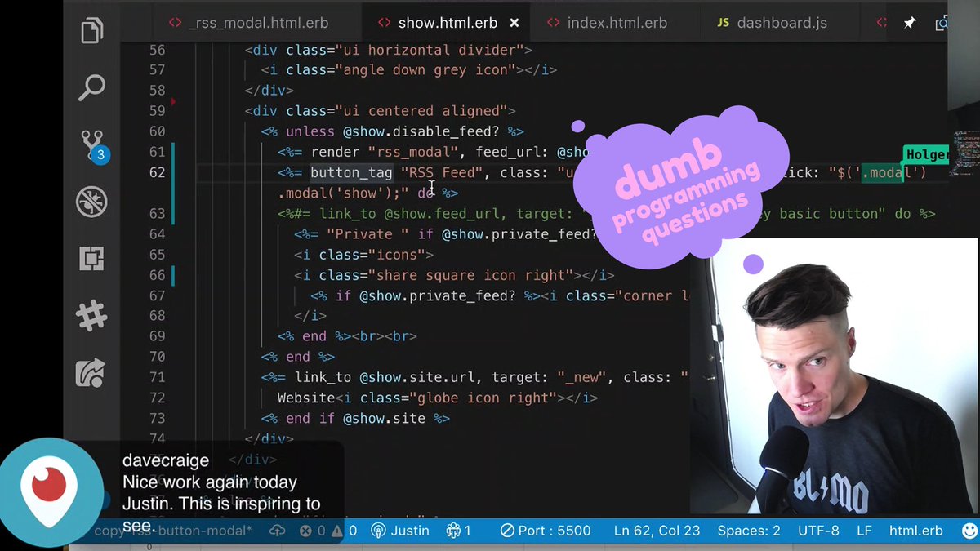Open the Debug panel icon

click(91, 201)
